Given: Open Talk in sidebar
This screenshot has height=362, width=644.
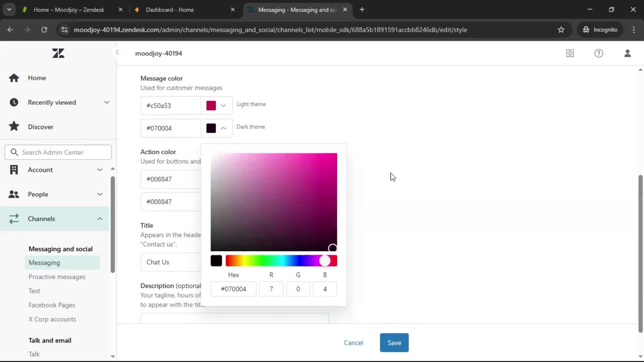Looking at the screenshot, I should [x=34, y=354].
